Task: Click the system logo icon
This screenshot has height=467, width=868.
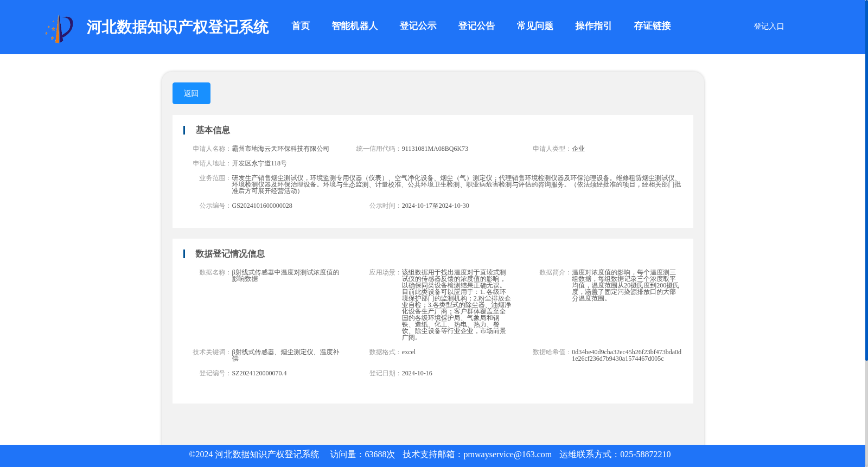Action: click(59, 29)
